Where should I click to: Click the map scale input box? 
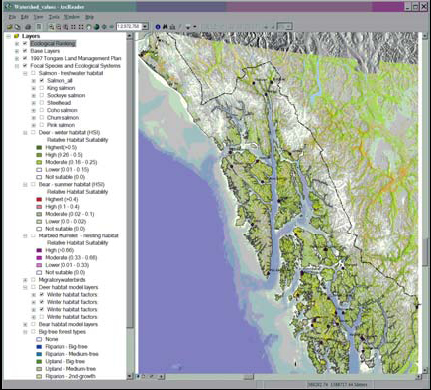[x=129, y=27]
